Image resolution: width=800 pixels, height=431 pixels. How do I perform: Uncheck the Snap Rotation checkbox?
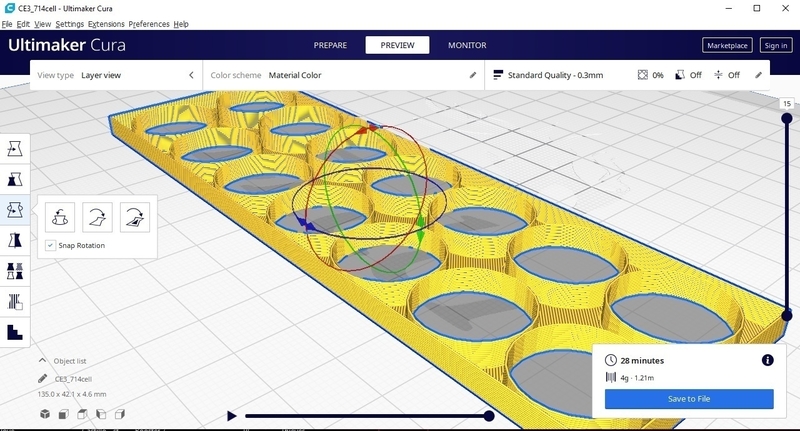pos(50,245)
